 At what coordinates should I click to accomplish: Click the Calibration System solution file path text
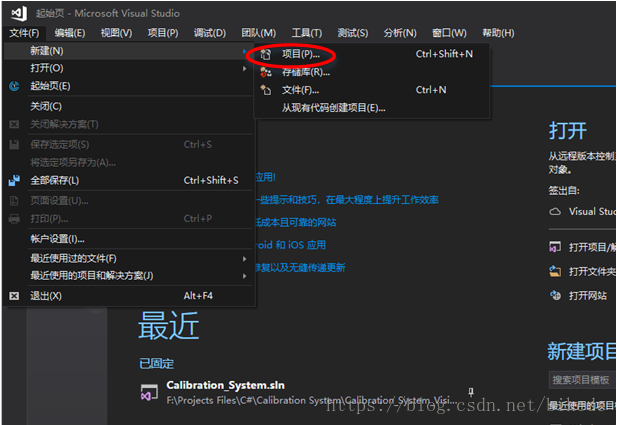312,400
